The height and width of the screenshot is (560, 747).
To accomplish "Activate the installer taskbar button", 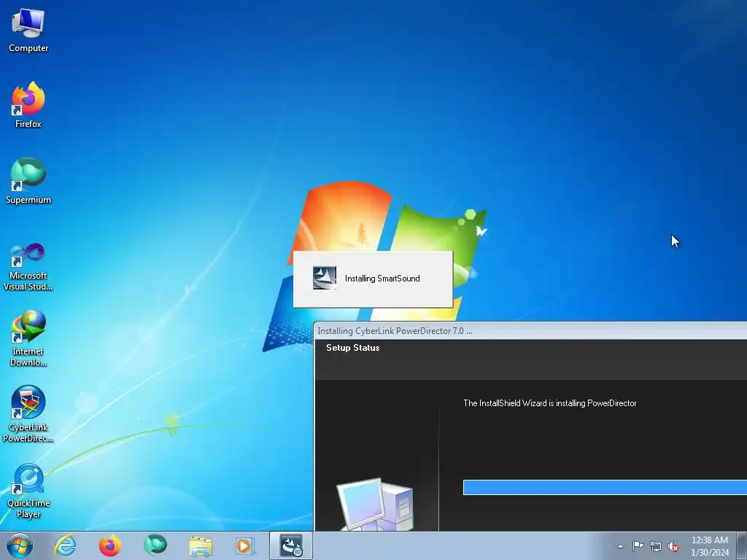I will (x=291, y=545).
